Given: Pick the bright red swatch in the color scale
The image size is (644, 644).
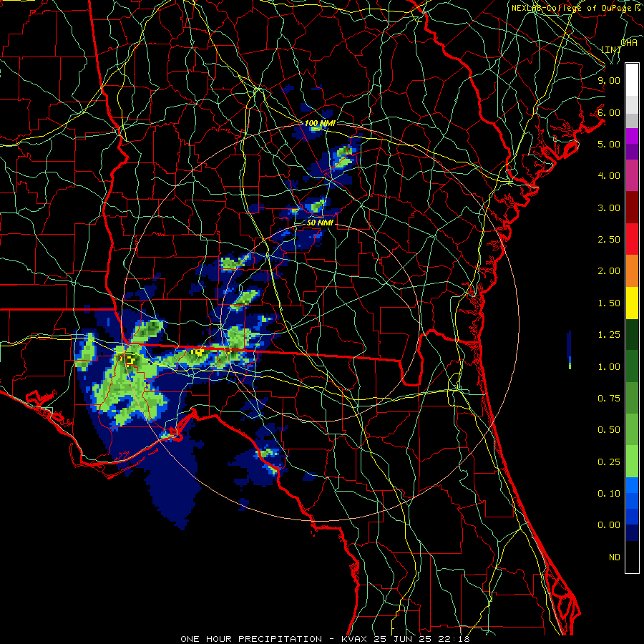Looking at the screenshot, I should [x=632, y=239].
